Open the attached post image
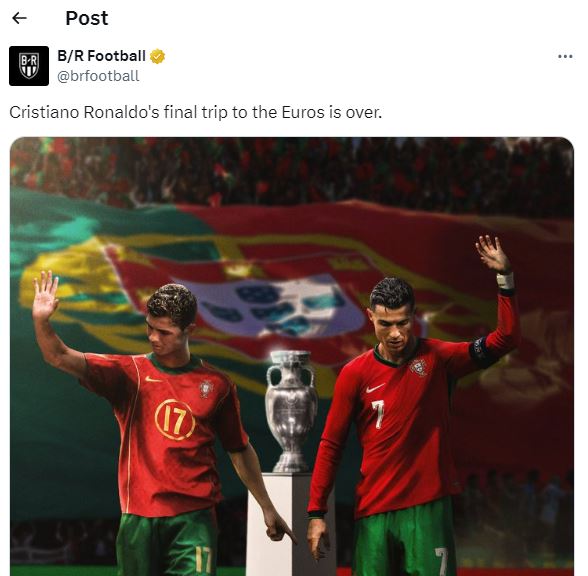The image size is (588, 576). point(292,356)
